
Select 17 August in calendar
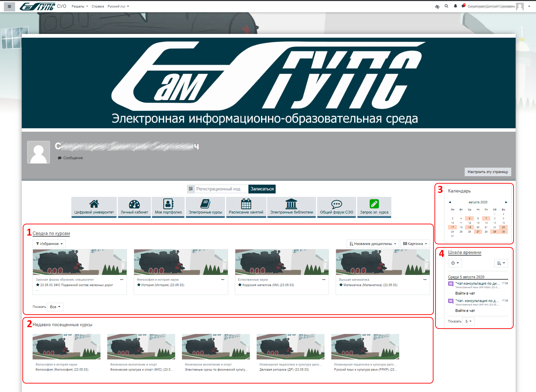452,227
